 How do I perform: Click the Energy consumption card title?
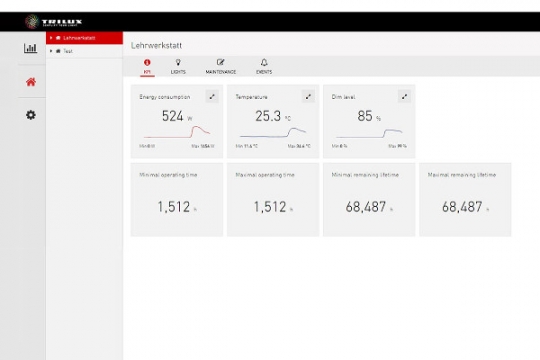point(165,97)
